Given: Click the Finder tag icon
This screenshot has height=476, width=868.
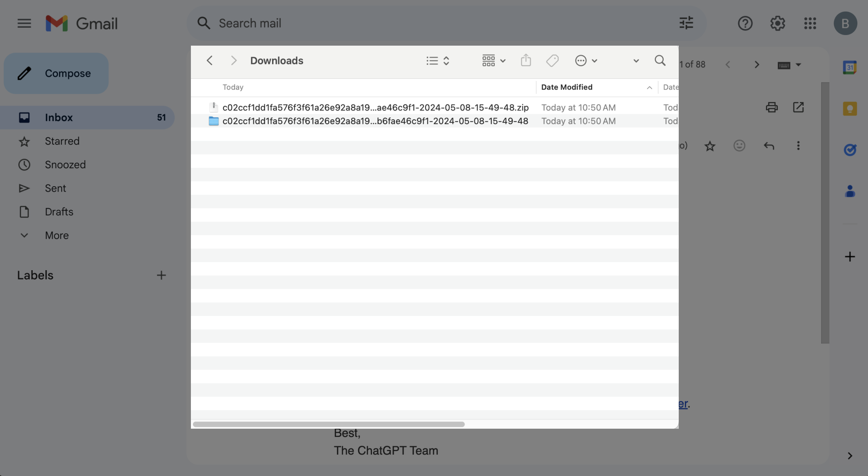Looking at the screenshot, I should coord(552,61).
